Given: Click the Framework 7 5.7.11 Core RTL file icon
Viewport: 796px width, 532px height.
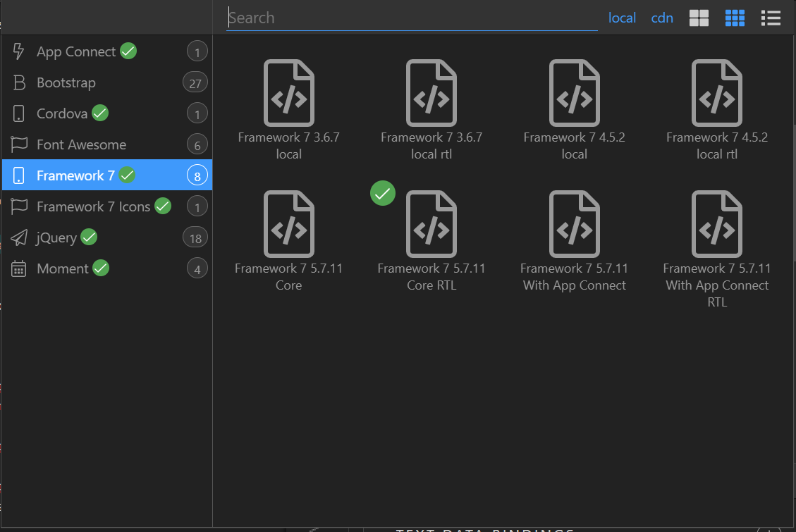Looking at the screenshot, I should [x=431, y=223].
